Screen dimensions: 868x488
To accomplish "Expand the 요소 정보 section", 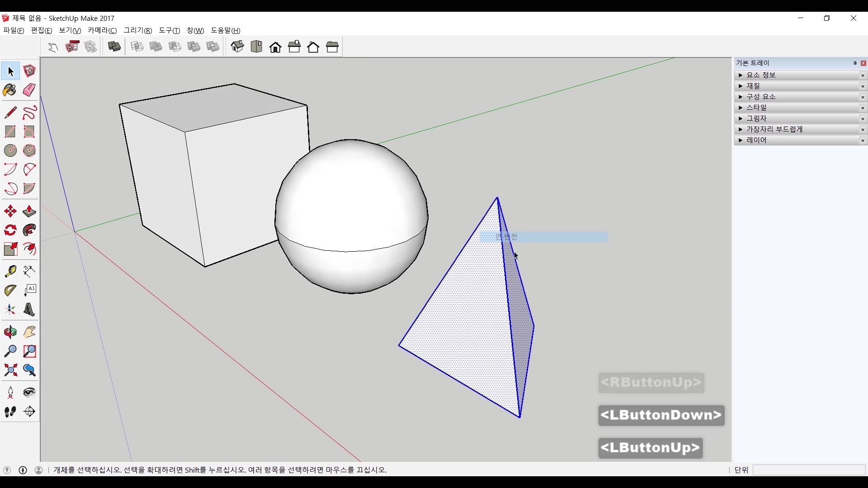I will (x=741, y=75).
